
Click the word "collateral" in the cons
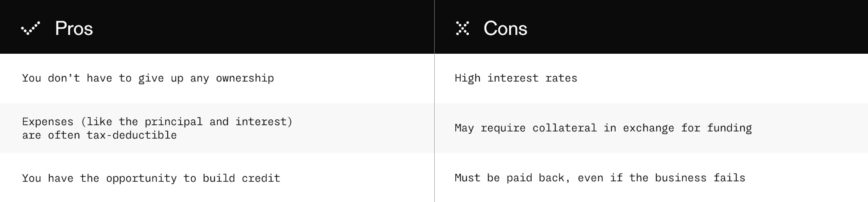click(564, 128)
